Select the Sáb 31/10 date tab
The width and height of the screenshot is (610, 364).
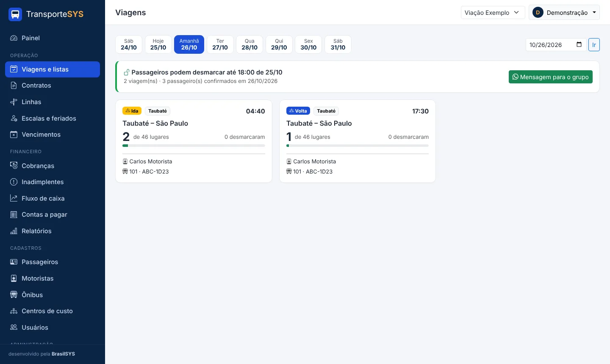coord(338,44)
